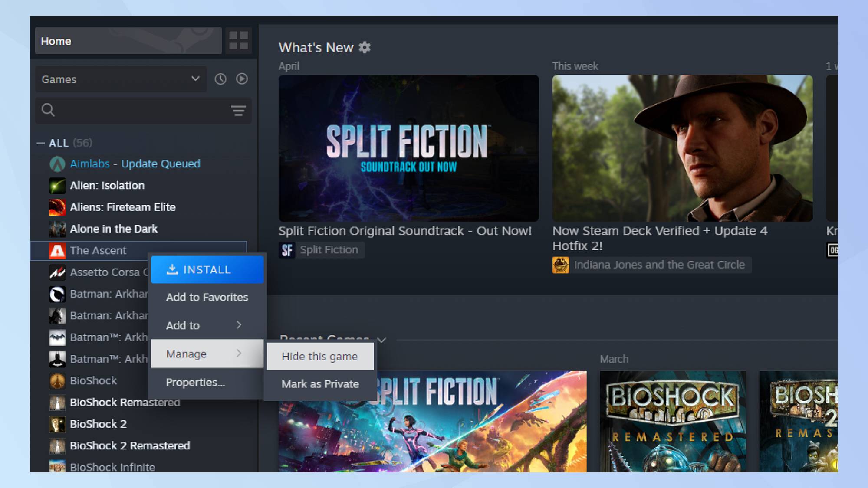This screenshot has height=488, width=868.
Task: Click the Alien: Isolation game icon
Action: (x=57, y=186)
